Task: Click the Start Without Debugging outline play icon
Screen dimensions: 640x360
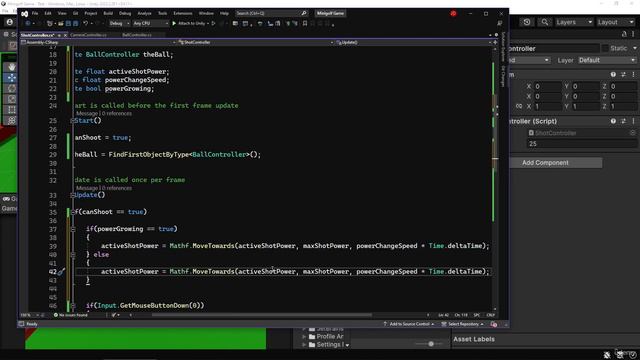Action: (213, 24)
